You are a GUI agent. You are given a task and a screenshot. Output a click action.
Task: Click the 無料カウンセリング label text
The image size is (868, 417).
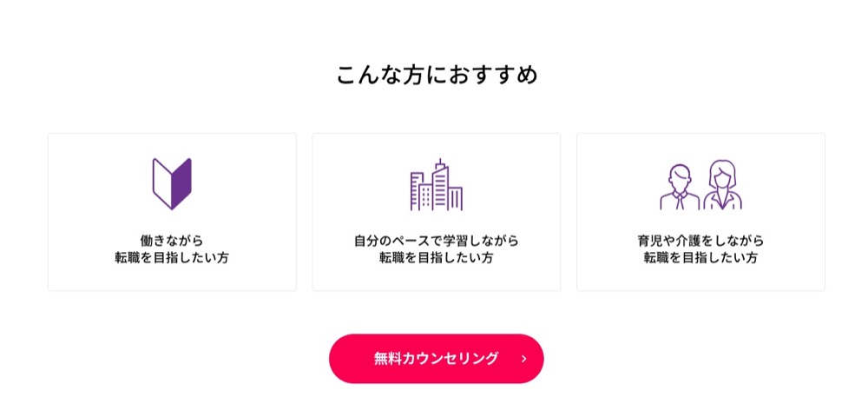click(x=436, y=358)
